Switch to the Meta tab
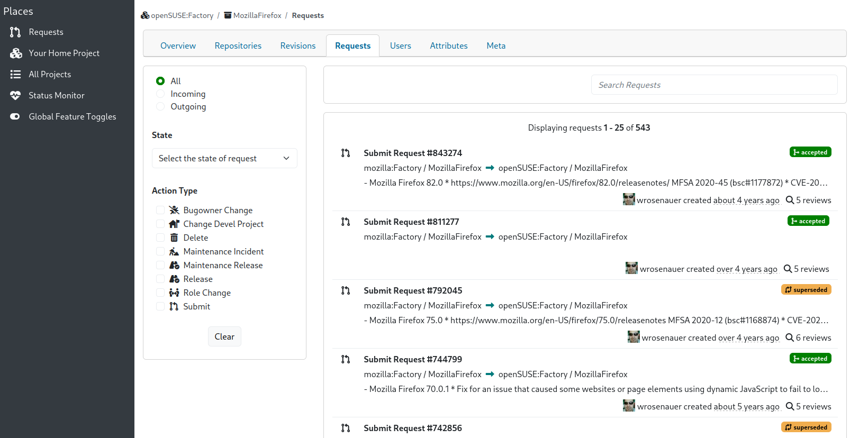This screenshot has width=868, height=438. point(496,46)
